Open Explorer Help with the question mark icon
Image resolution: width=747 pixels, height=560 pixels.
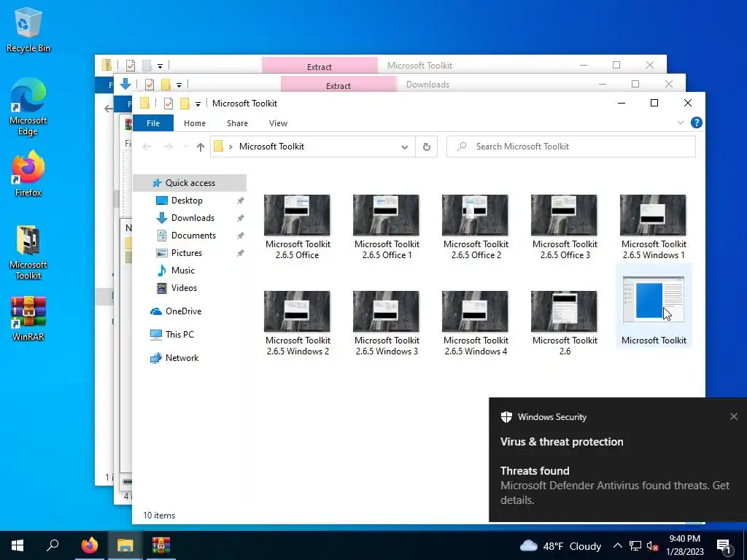(x=696, y=122)
